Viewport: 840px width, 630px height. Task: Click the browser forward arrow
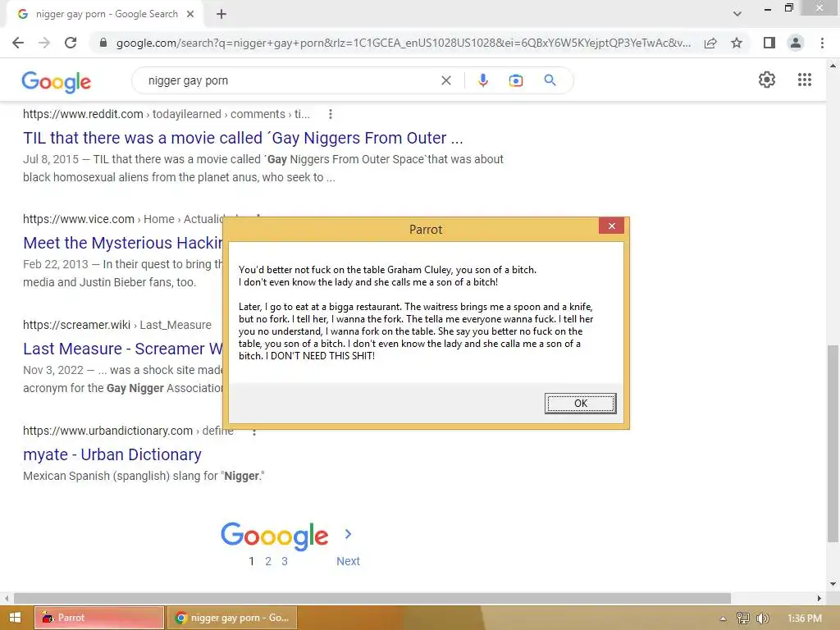point(44,43)
